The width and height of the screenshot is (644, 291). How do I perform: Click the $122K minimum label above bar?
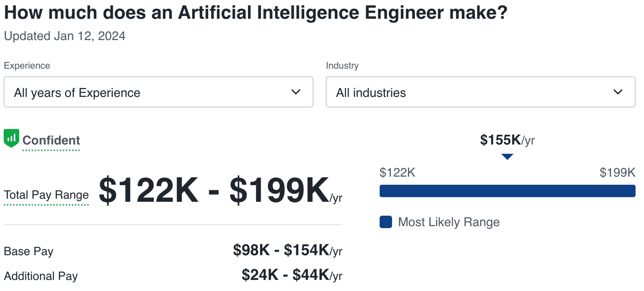point(397,173)
